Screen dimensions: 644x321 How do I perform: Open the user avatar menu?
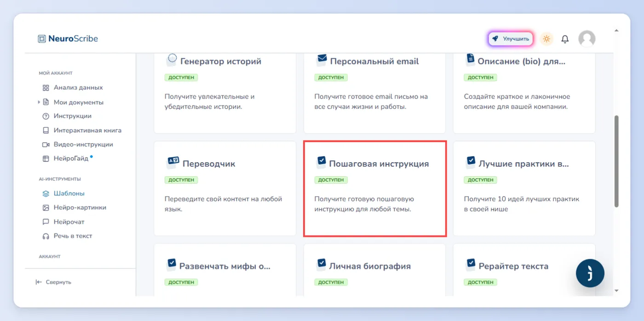pyautogui.click(x=586, y=39)
